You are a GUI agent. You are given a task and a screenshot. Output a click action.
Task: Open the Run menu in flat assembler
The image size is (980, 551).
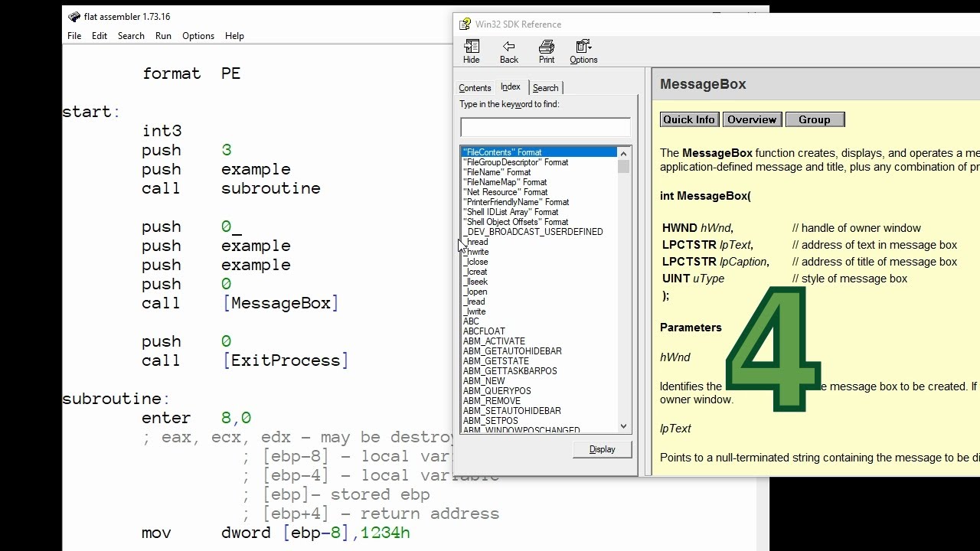point(163,36)
